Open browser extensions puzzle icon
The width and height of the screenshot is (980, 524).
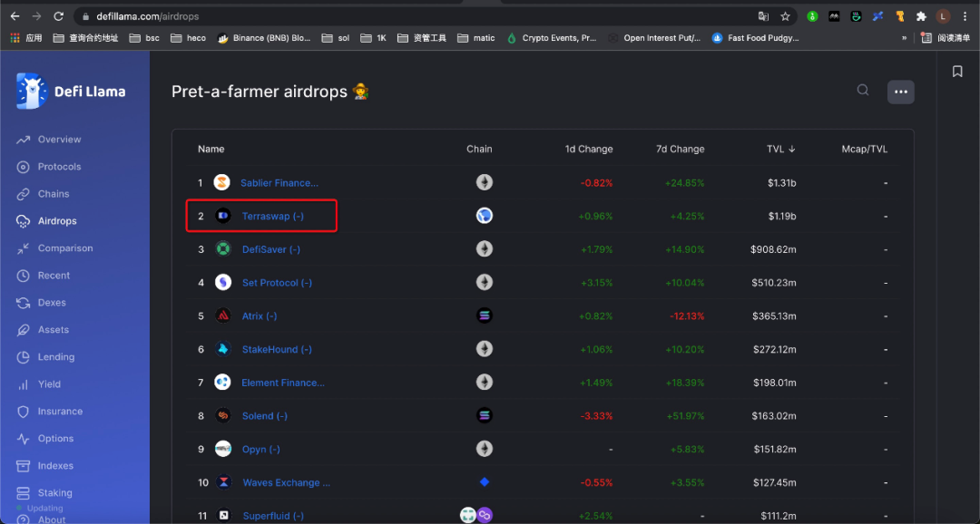point(921,16)
